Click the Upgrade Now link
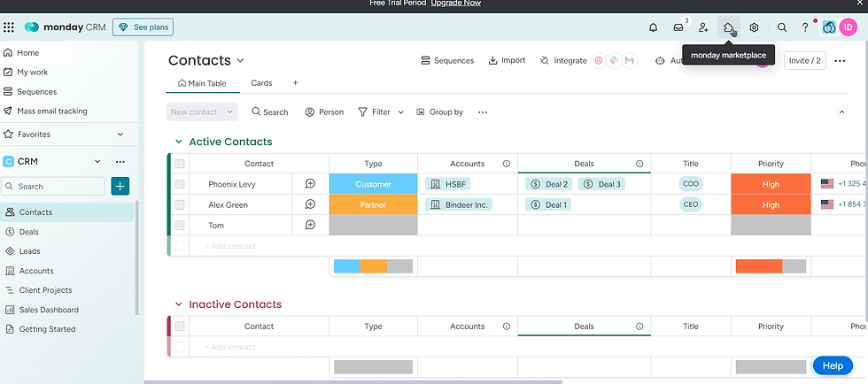Screen dimensions: 868x384 [455, 4]
